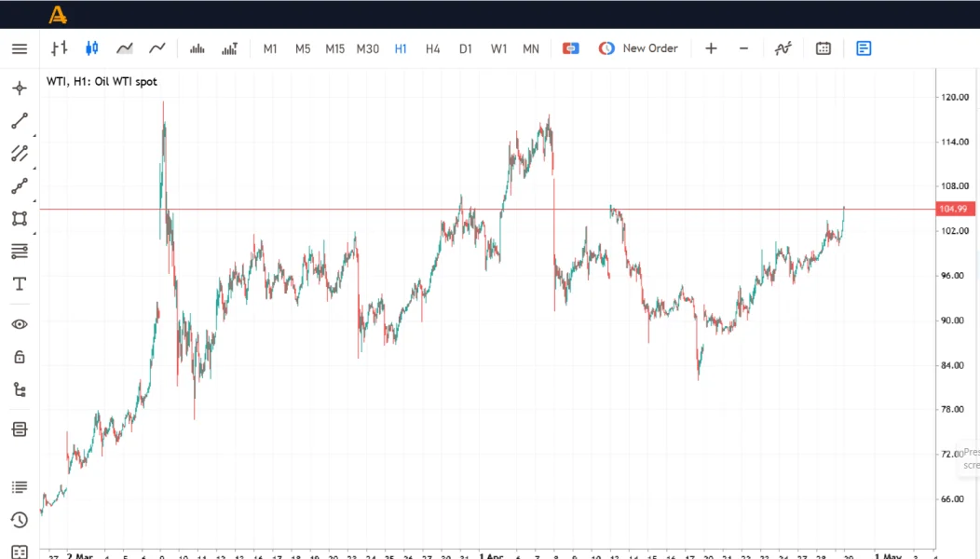Open the hamburger main menu
This screenshot has height=559, width=980.
click(20, 48)
